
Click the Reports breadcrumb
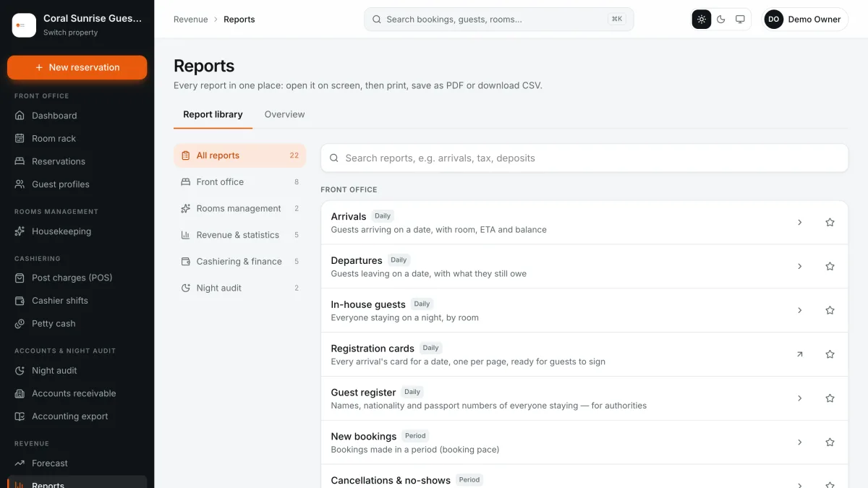[x=239, y=20]
